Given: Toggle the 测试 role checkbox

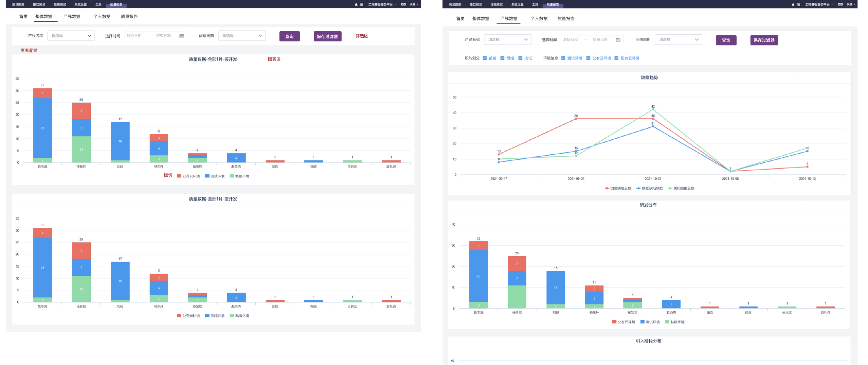Looking at the screenshot, I should (x=520, y=58).
